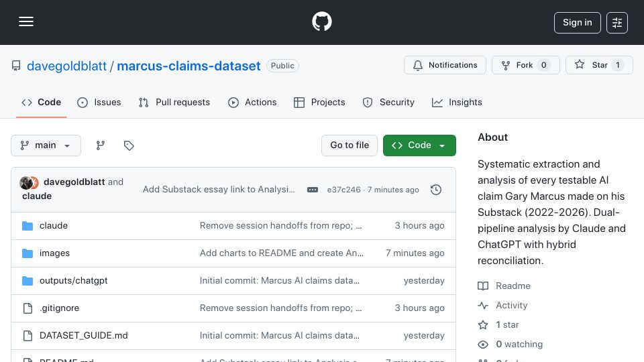Viewport: 644px width, 362px height.
Task: Open the Insights tab
Action: pyautogui.click(x=457, y=102)
